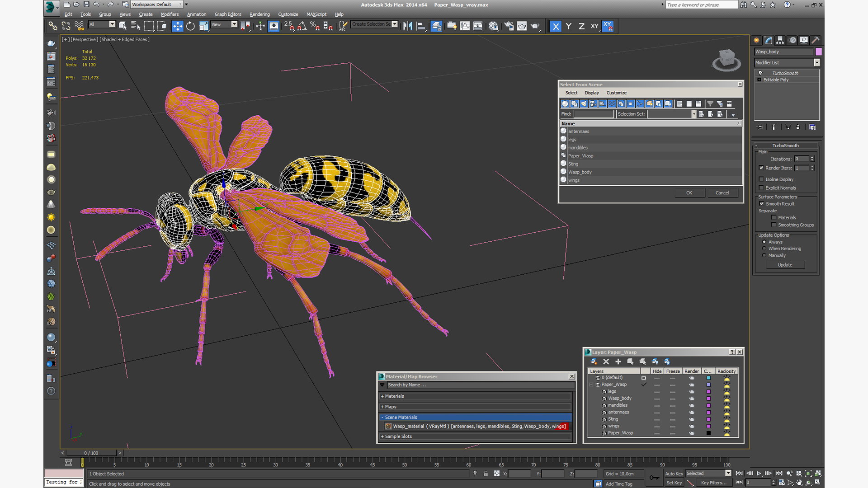Click the ViewCube in the viewport

coord(726,60)
